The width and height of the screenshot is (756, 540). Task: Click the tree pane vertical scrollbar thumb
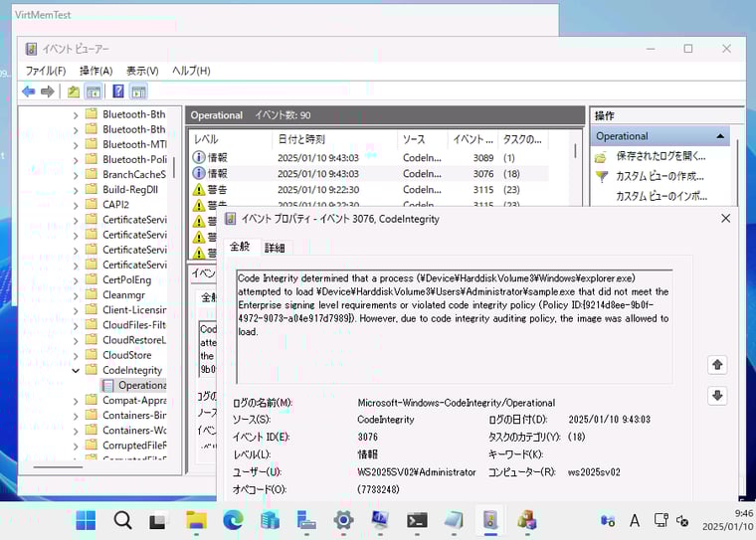click(173, 167)
